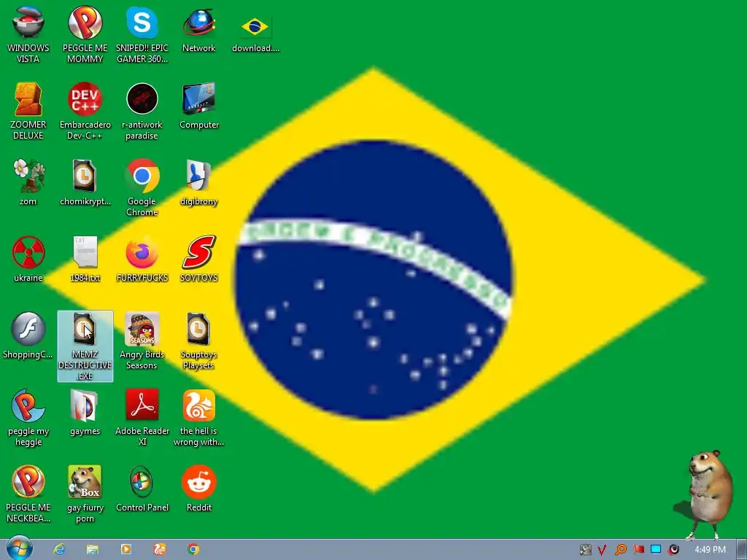Image resolution: width=747 pixels, height=560 pixels.
Task: Open the 4:49 PM clock
Action: click(x=710, y=550)
